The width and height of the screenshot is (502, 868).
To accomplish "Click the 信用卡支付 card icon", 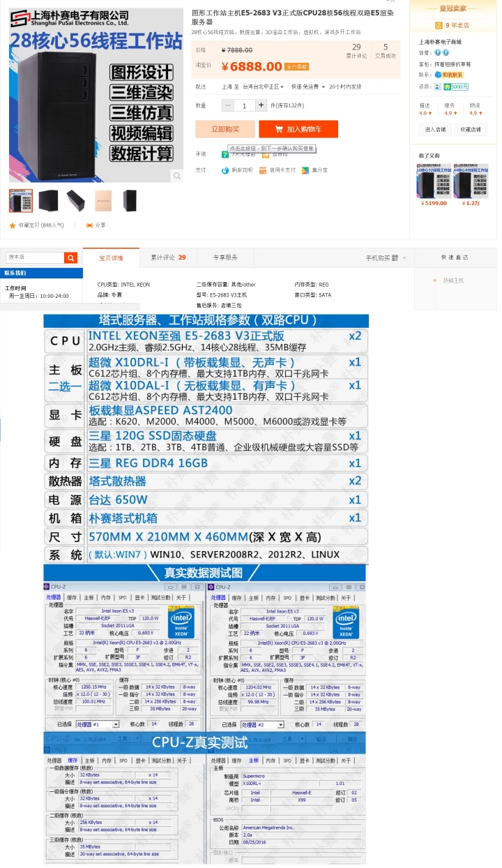I will click(x=264, y=170).
